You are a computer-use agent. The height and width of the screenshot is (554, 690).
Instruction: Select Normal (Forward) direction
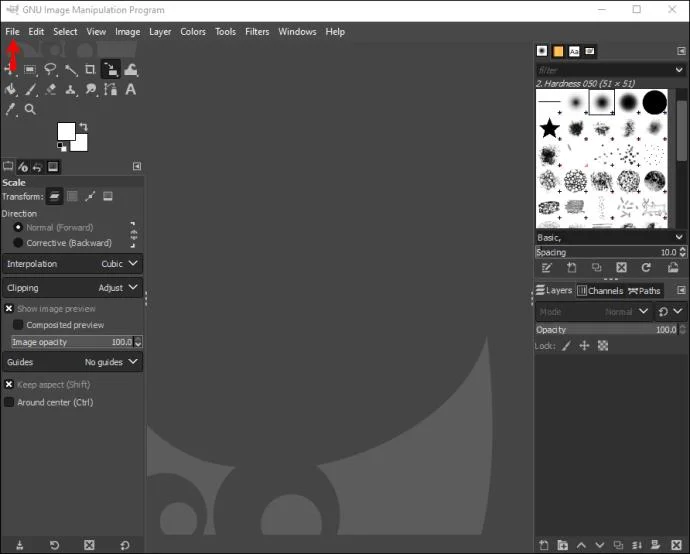18,227
